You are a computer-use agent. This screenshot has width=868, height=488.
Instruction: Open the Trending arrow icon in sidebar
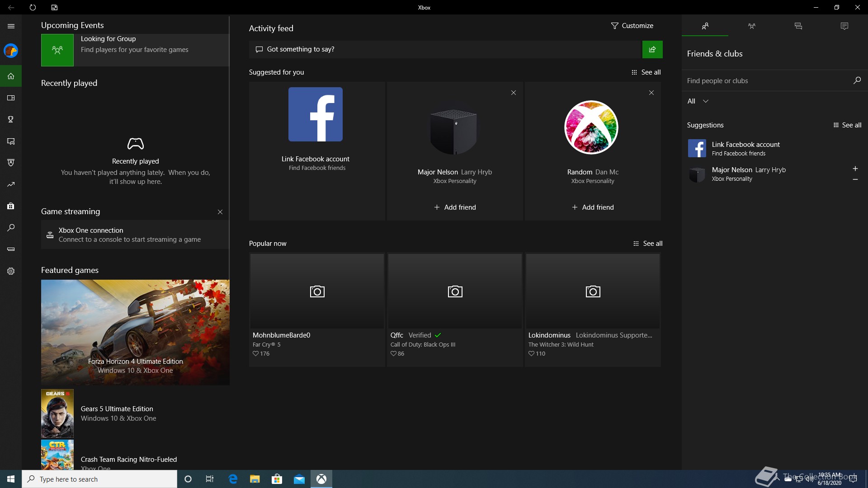pos(11,184)
